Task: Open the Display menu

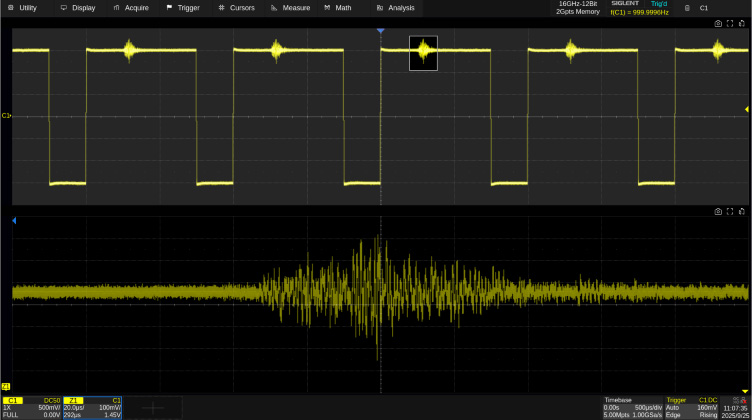Action: 78,8
